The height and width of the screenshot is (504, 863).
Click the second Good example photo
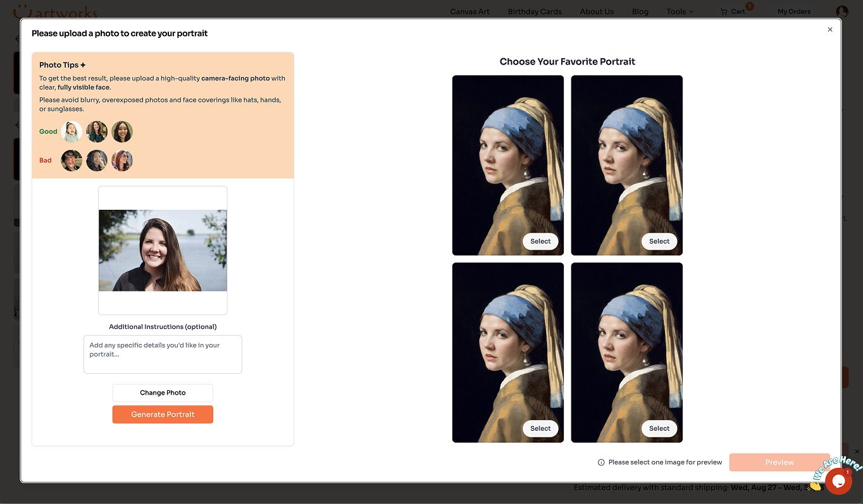[97, 132]
